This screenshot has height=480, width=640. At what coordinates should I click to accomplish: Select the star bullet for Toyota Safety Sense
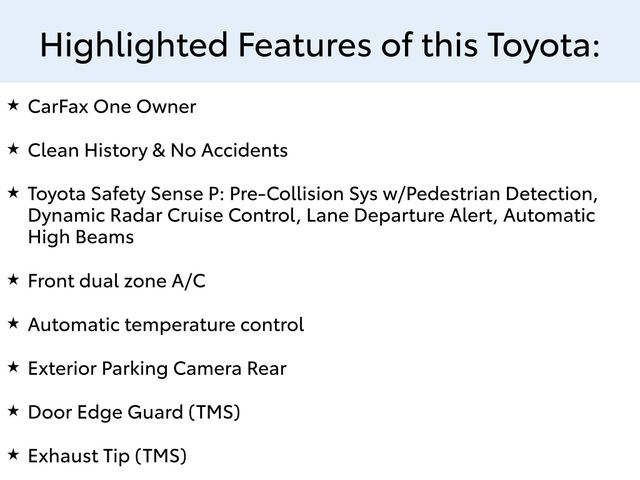click(x=13, y=192)
